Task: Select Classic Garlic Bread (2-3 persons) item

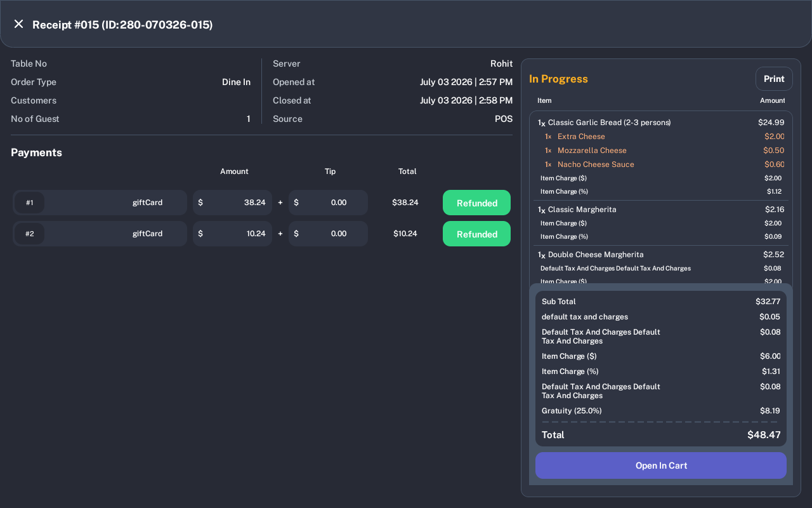Action: click(661, 123)
